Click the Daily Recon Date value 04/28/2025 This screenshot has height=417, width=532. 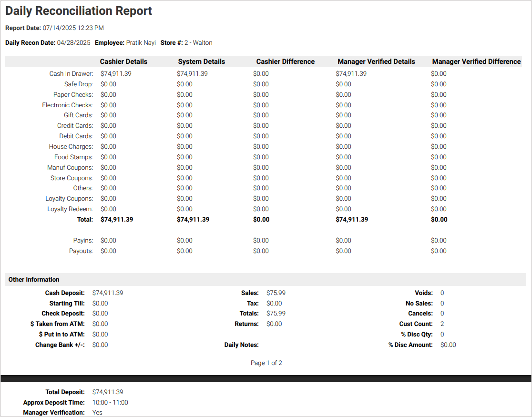[73, 42]
